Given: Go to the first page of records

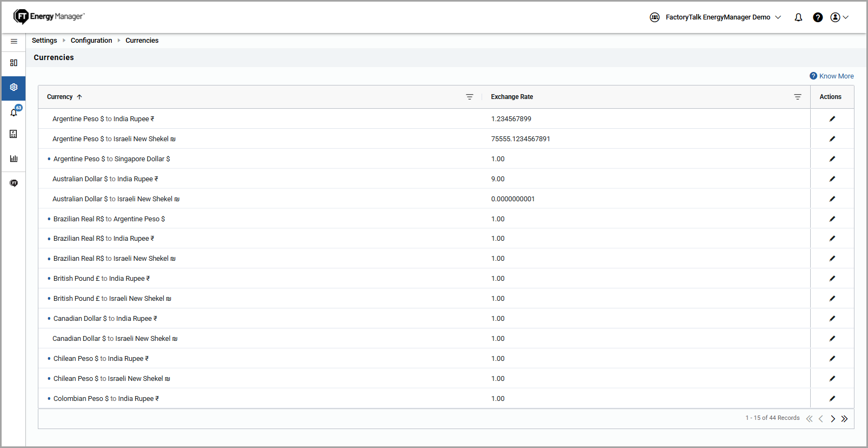Looking at the screenshot, I should (x=809, y=419).
